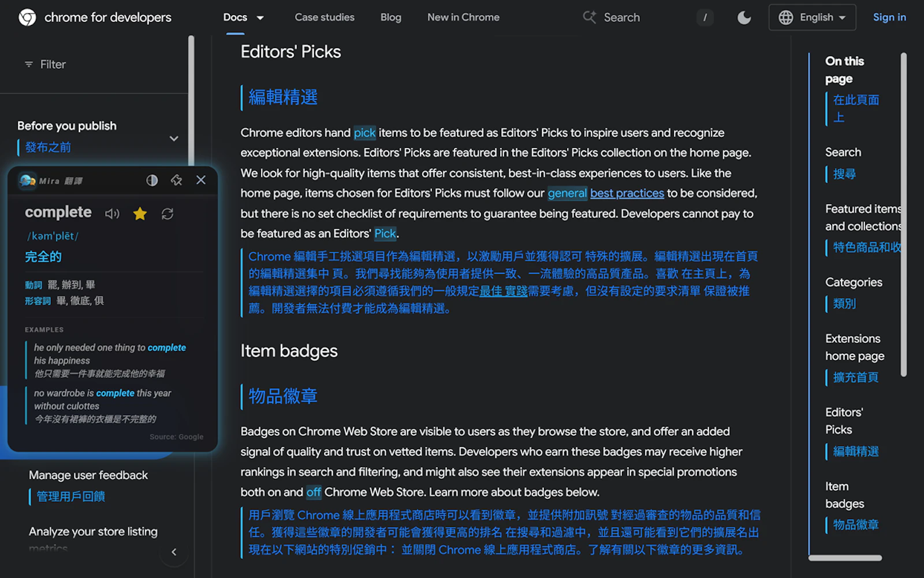Play pronunciation of complete

[112, 214]
